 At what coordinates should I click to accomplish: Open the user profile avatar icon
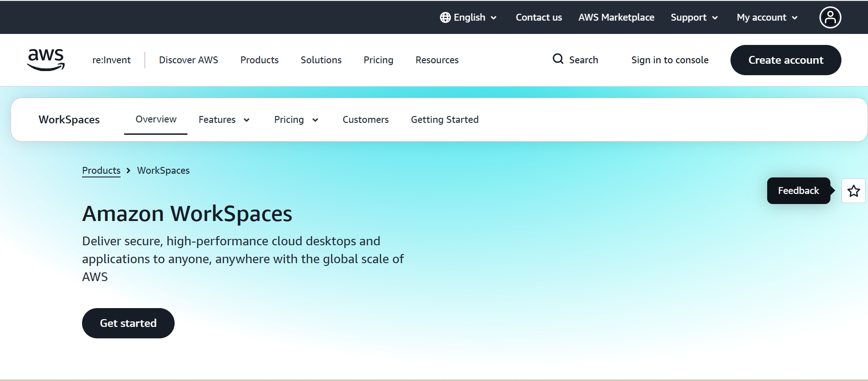[x=830, y=17]
